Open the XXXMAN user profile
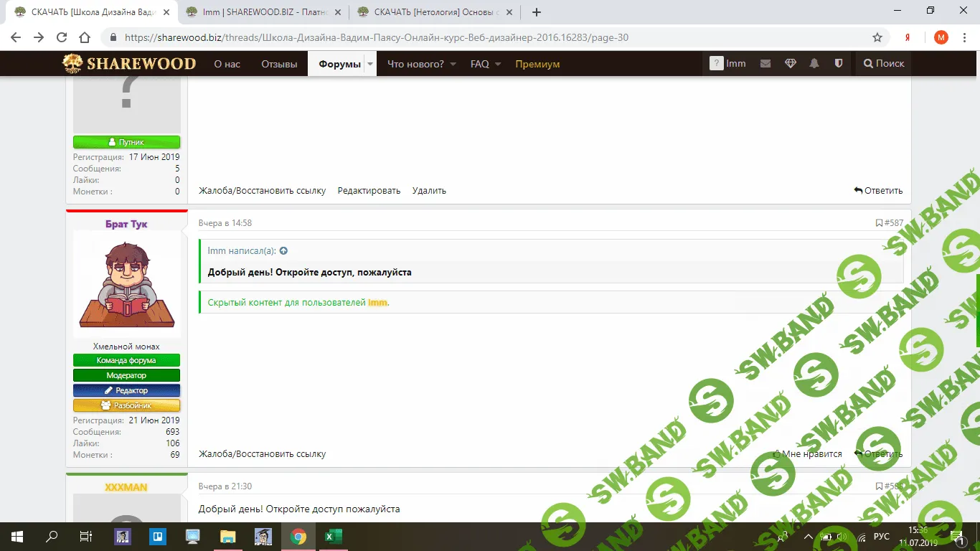This screenshot has width=980, height=551. click(x=126, y=487)
